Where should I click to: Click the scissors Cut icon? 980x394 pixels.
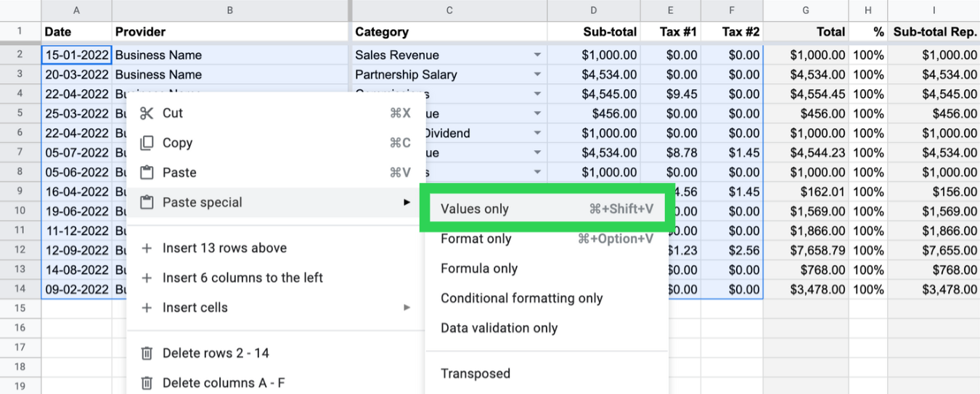click(x=147, y=113)
